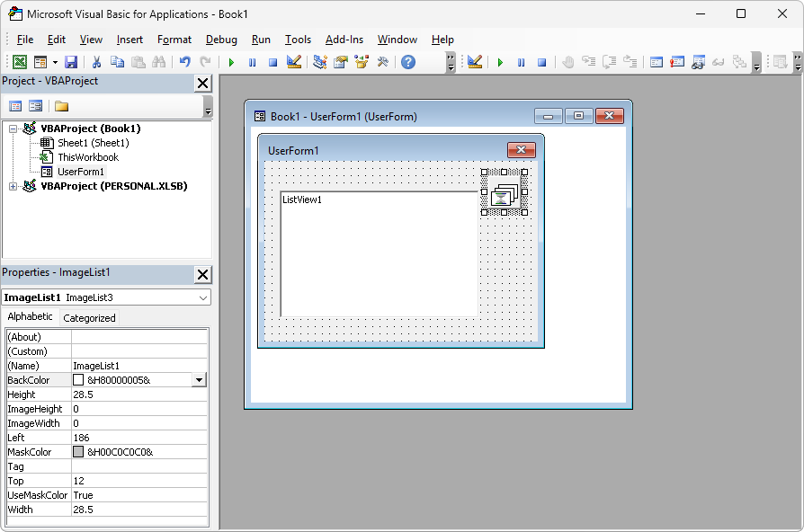Open the Debug menu
This screenshot has height=532, width=804.
pyautogui.click(x=220, y=40)
